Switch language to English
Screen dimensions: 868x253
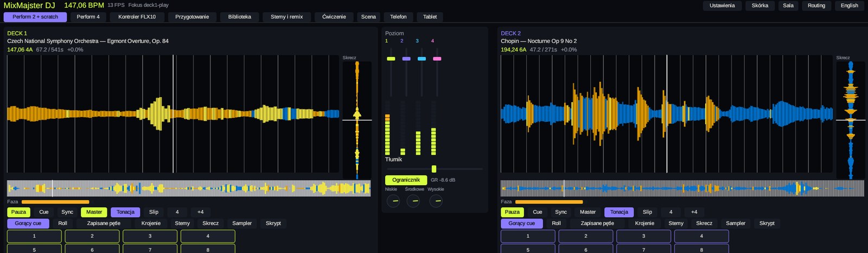849,5
